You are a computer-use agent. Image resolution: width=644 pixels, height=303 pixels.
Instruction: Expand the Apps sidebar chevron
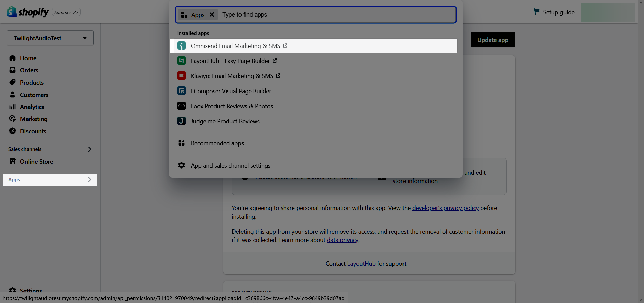click(89, 180)
